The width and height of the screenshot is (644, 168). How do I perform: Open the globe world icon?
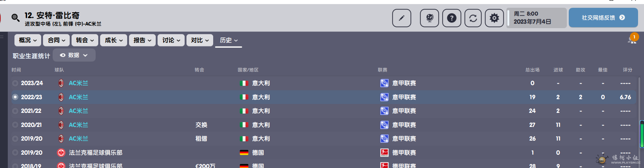pos(429,18)
